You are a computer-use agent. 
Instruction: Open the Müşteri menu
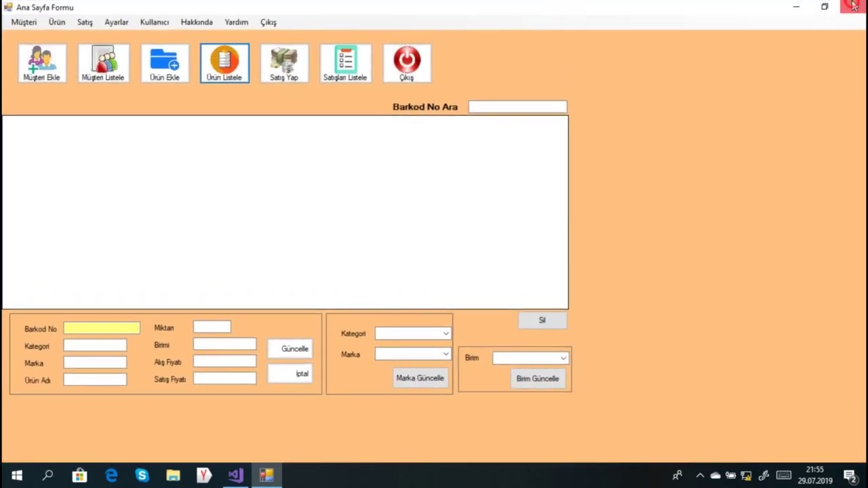24,22
